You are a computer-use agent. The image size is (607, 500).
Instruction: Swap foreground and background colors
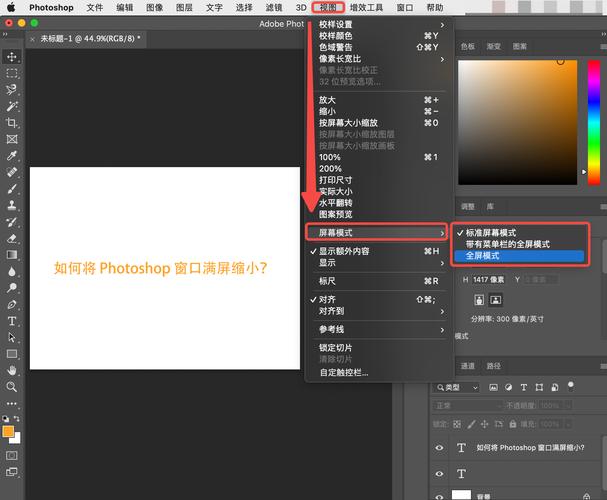coord(17,418)
